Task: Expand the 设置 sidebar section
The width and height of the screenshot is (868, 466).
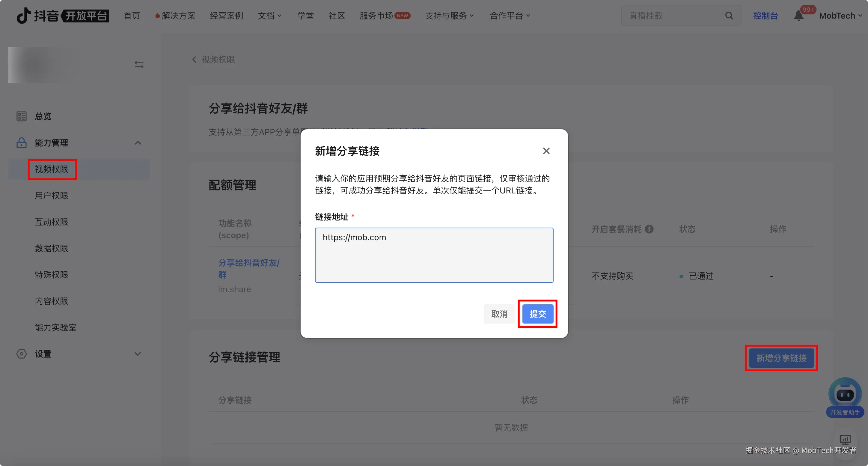Action: coord(138,354)
